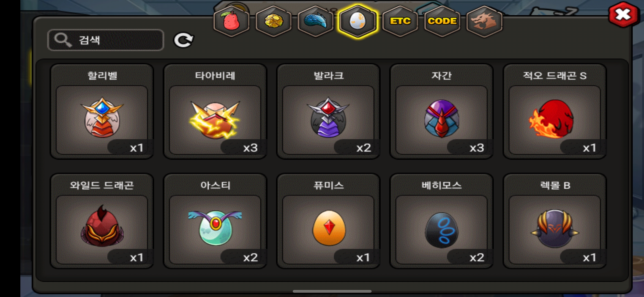Focus the 검색 search field

106,40
